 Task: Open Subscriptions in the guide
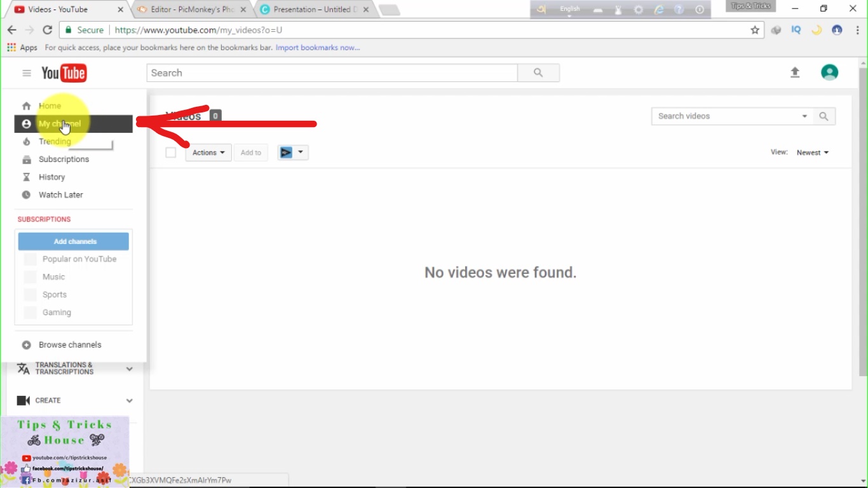(x=74, y=159)
